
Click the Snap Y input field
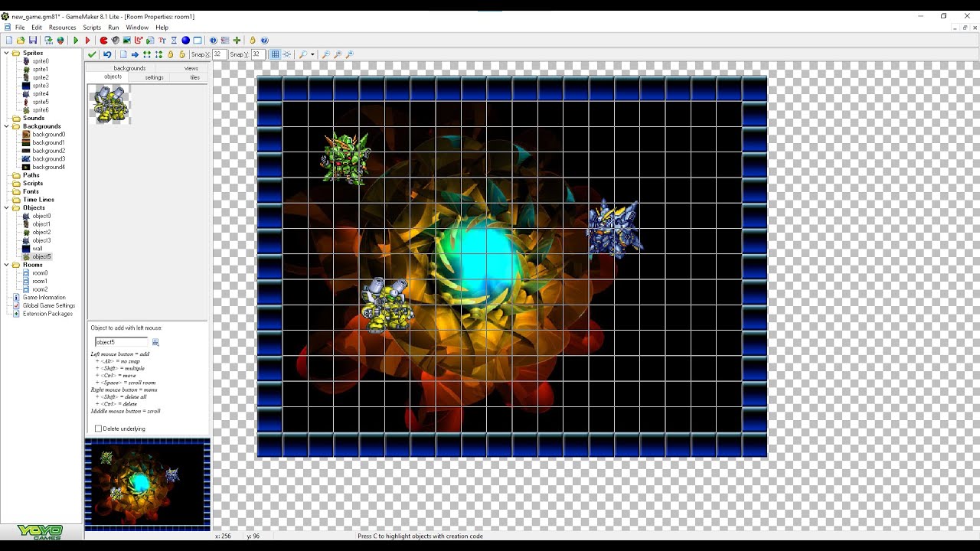(257, 54)
